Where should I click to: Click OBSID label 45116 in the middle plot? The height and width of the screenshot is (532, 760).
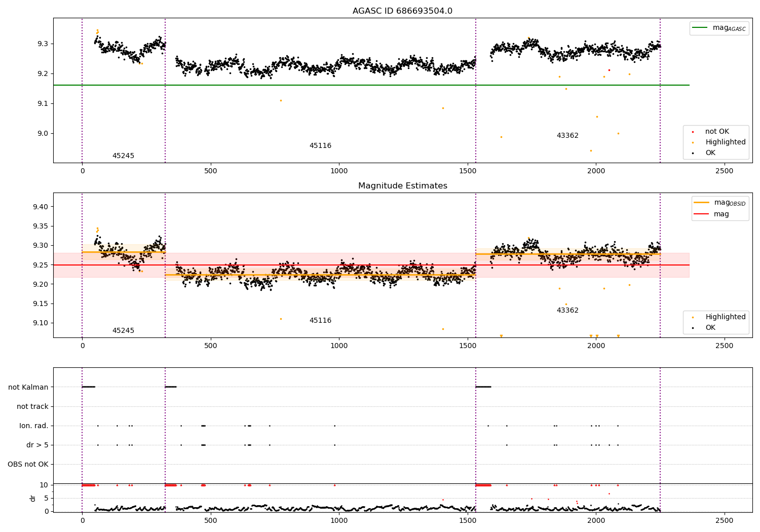tap(320, 320)
